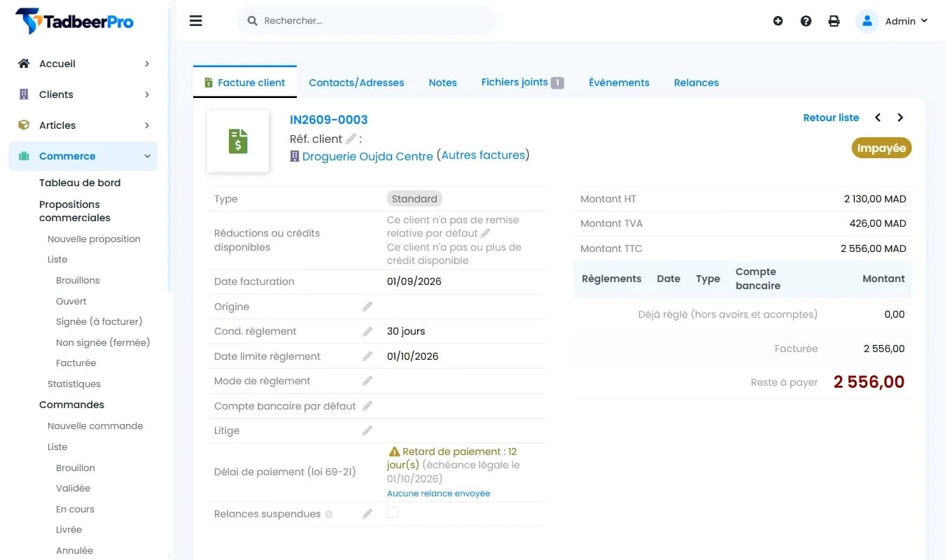Click the Relances suspendues info icon
945x560 pixels.
(x=328, y=514)
